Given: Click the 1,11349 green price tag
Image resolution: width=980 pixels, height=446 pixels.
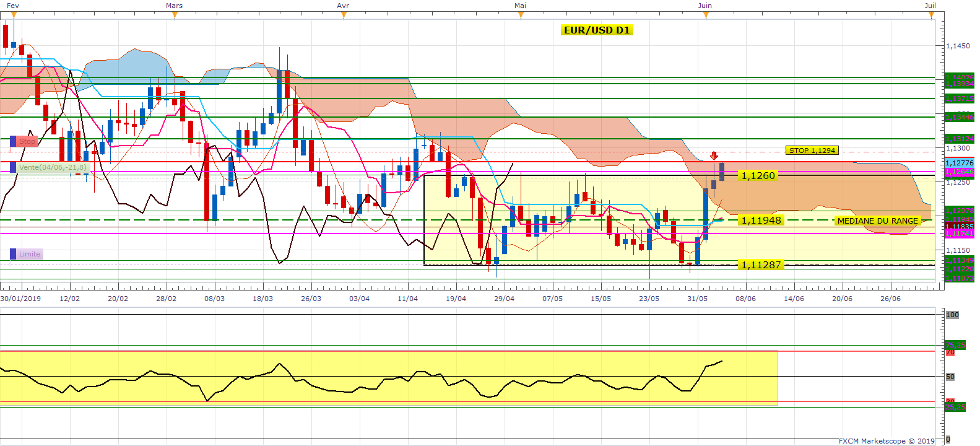Looking at the screenshot, I should click(x=960, y=260).
